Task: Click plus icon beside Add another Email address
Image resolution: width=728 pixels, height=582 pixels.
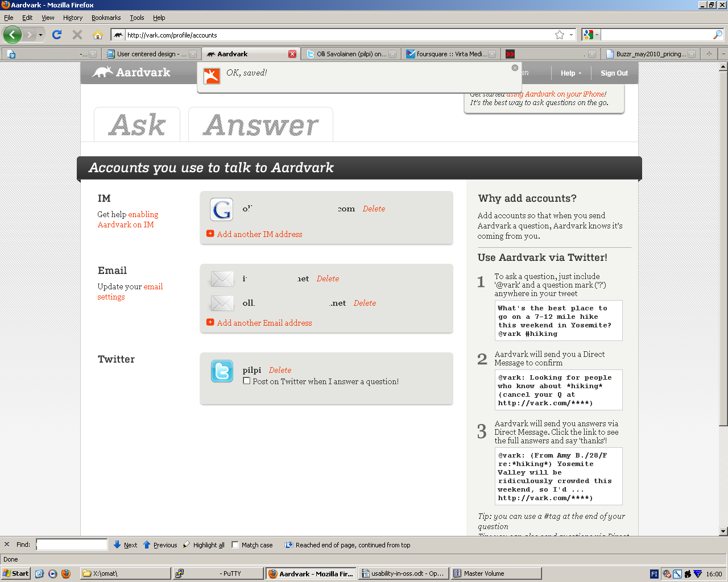Action: (210, 322)
